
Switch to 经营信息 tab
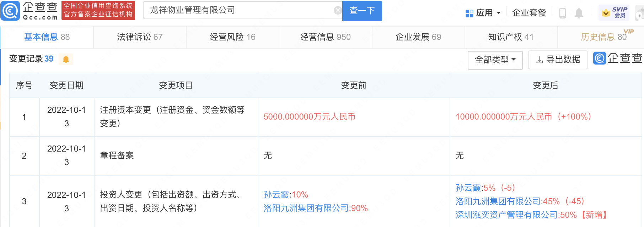point(325,37)
